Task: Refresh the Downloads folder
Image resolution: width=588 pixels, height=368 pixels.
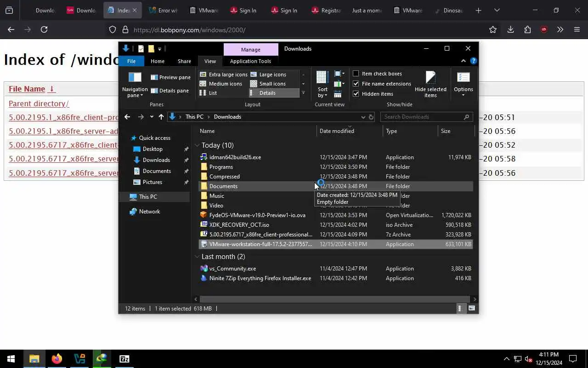Action: point(371,117)
